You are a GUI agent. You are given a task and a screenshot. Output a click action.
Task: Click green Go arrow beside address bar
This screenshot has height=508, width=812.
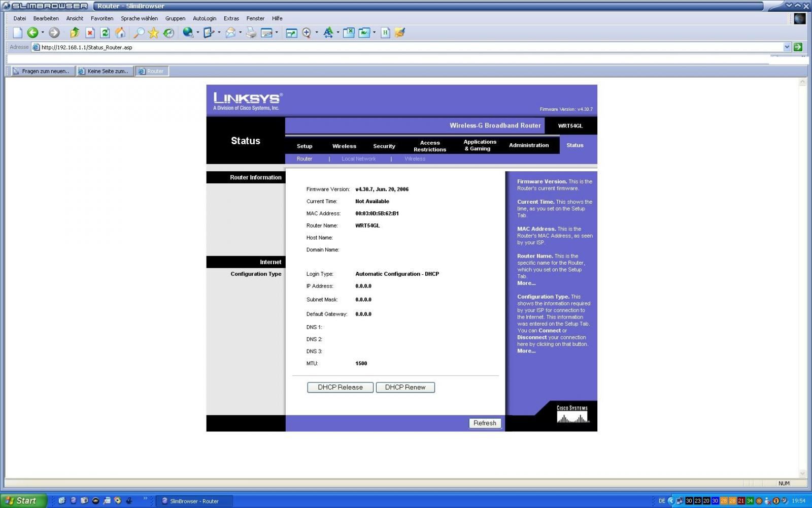[x=798, y=47]
